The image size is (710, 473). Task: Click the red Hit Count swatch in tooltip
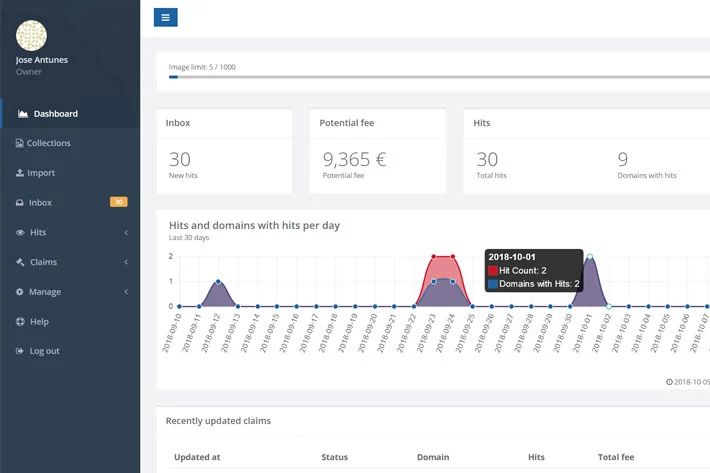click(493, 271)
